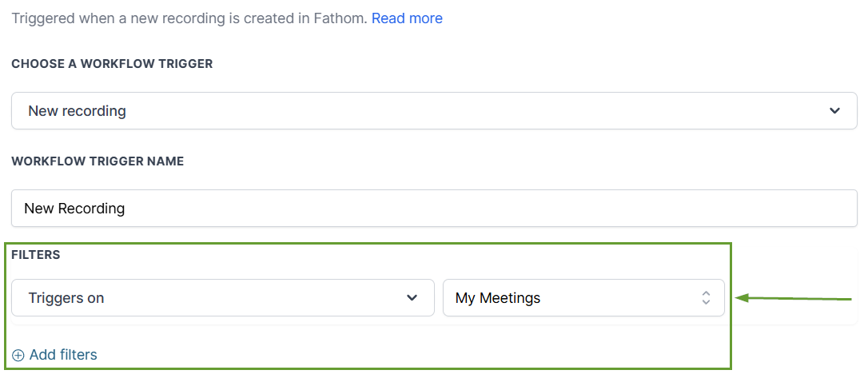Click the chevron on the New recording dropdown
The width and height of the screenshot is (868, 382).
click(x=834, y=111)
